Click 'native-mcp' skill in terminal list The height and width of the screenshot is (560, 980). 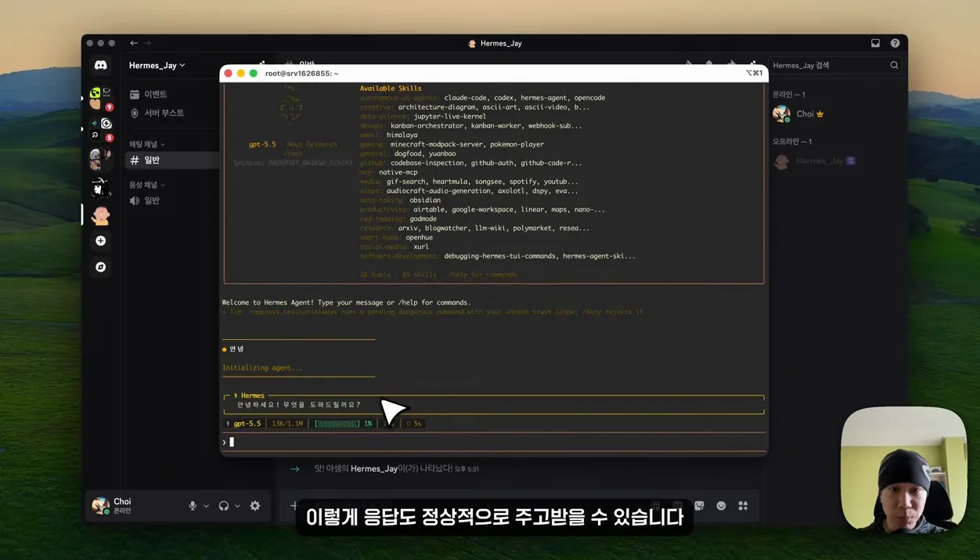pyautogui.click(x=398, y=172)
